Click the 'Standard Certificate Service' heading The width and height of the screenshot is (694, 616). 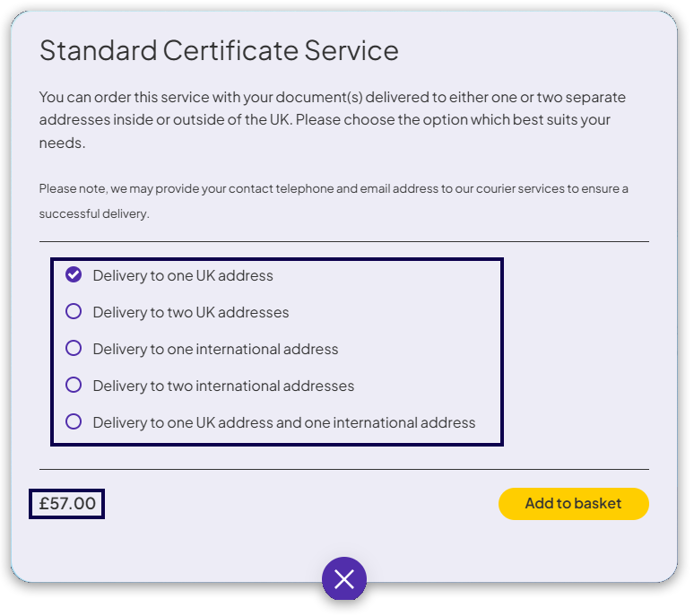(219, 50)
